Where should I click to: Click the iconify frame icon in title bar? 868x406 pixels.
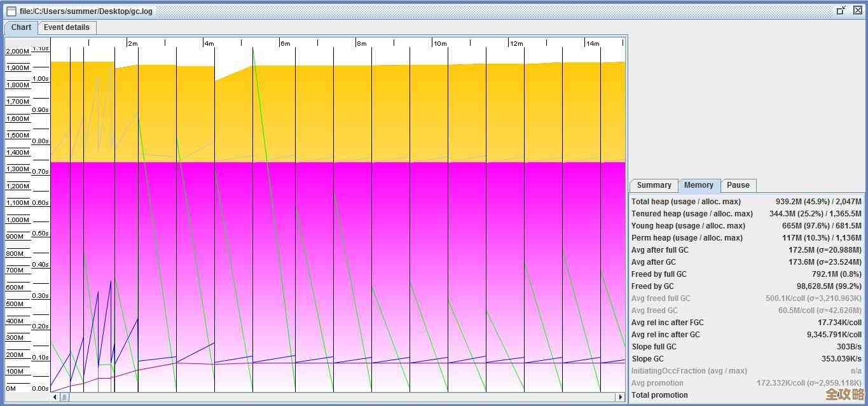[x=841, y=10]
